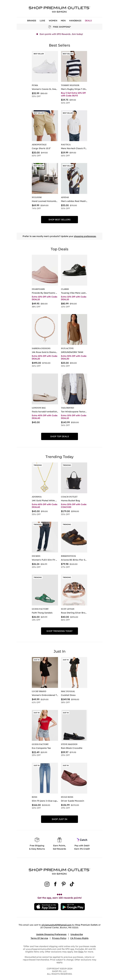
Task: Select the Deals menu item
Action: pos(88,21)
